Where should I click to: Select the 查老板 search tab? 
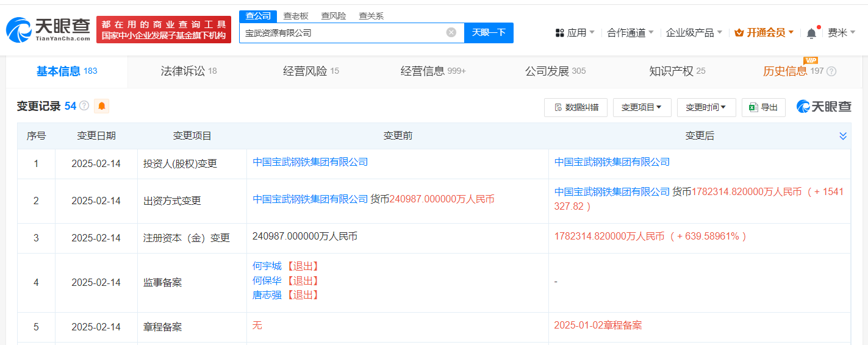(296, 16)
